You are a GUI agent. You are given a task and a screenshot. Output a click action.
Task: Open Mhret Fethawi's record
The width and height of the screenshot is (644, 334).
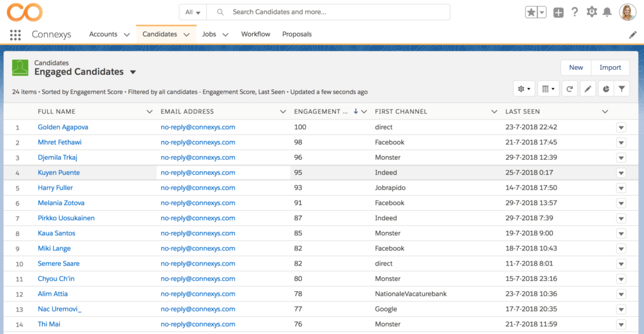(x=60, y=142)
